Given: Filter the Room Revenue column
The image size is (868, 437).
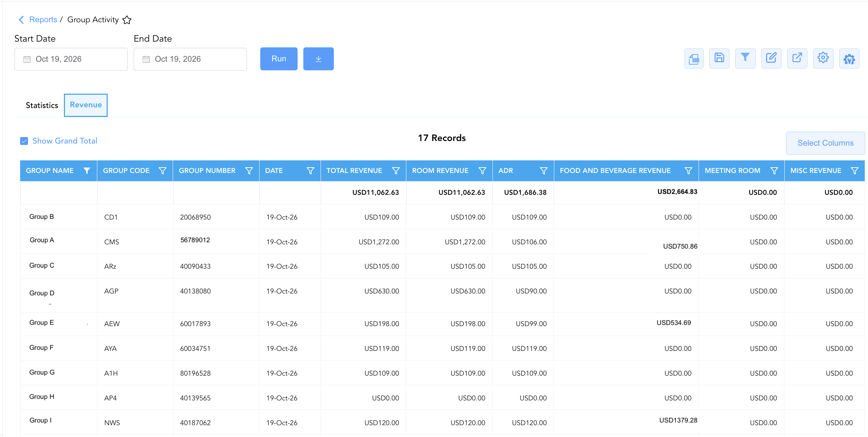Looking at the screenshot, I should pos(482,171).
